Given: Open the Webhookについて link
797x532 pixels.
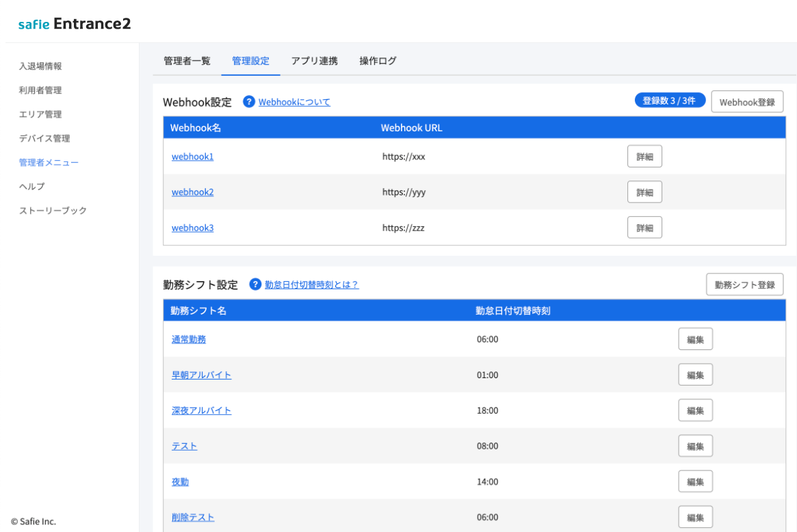Looking at the screenshot, I should [294, 102].
